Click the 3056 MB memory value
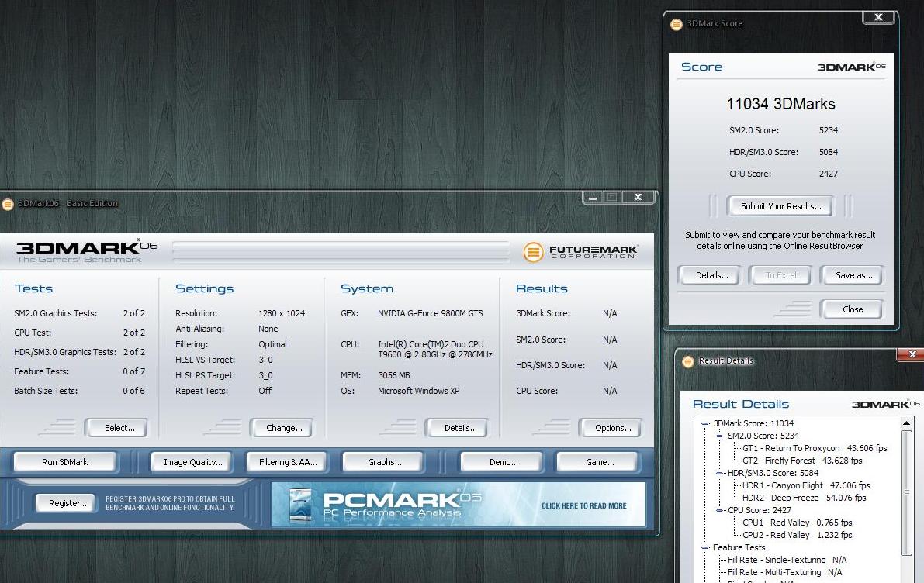924x583 pixels. click(x=393, y=375)
